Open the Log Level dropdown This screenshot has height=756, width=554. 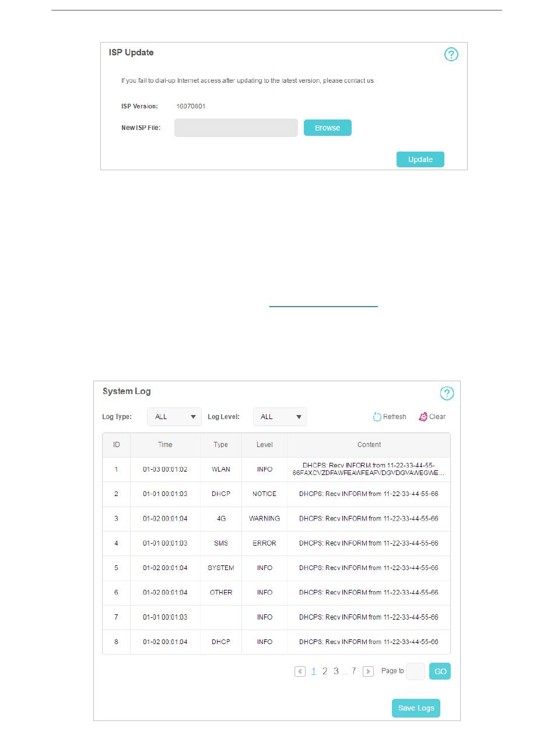coord(280,417)
